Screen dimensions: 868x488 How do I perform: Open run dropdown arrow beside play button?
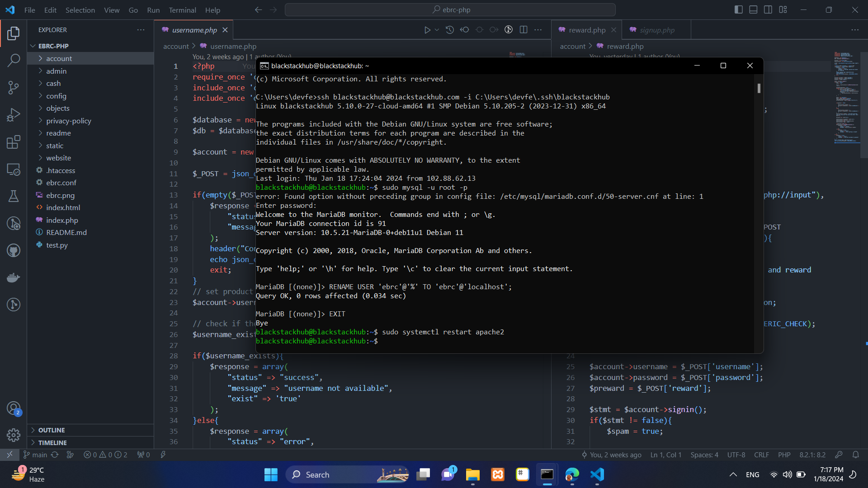tap(437, 30)
